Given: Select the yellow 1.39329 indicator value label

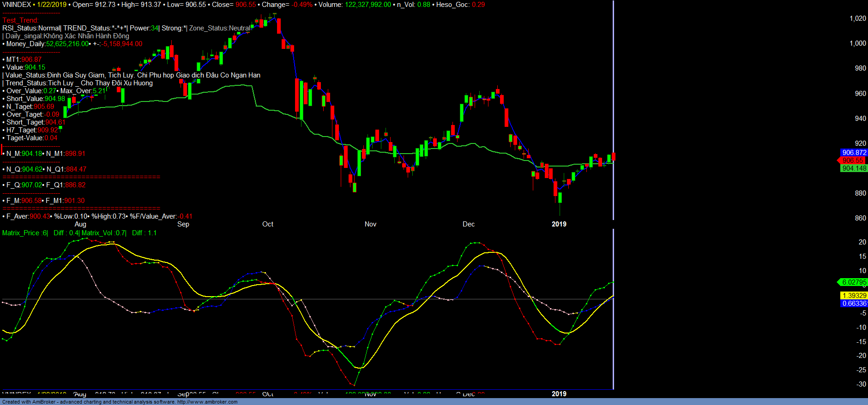Looking at the screenshot, I should pyautogui.click(x=854, y=296).
